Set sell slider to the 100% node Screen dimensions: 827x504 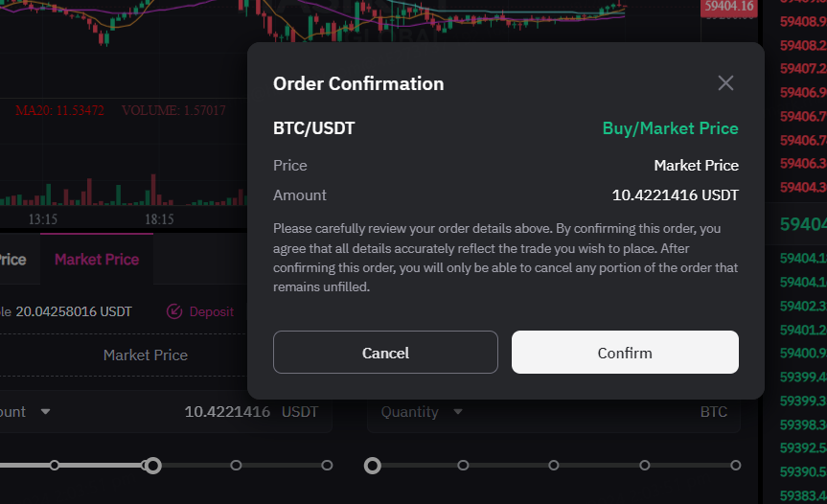(736, 466)
